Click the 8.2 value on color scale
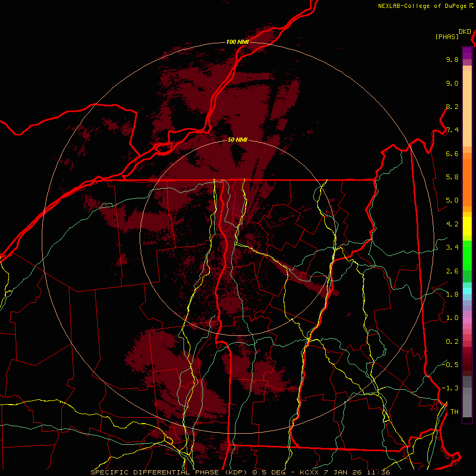Viewport: 476px width, 476px height. 452,106
